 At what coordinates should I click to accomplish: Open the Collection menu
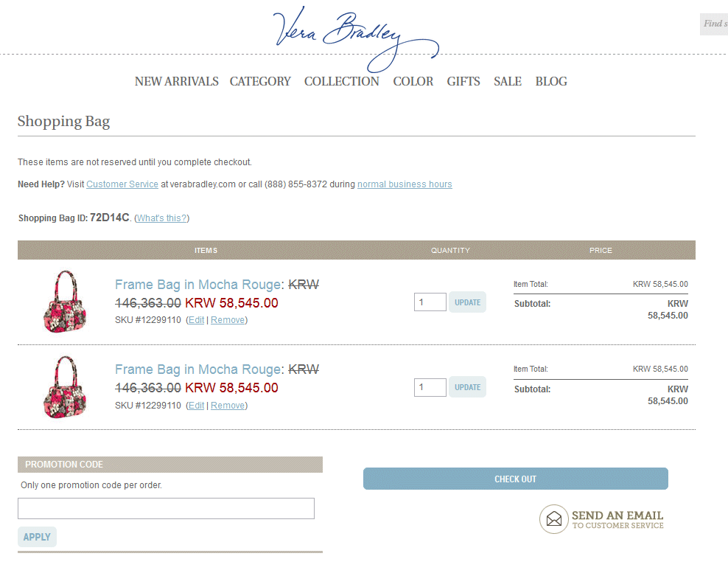pyautogui.click(x=341, y=82)
